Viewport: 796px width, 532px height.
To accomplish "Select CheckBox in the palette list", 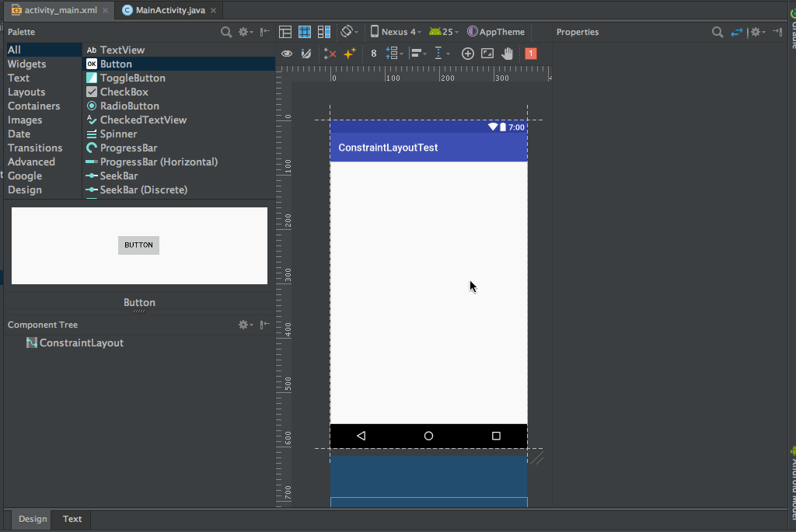I will 124,92.
